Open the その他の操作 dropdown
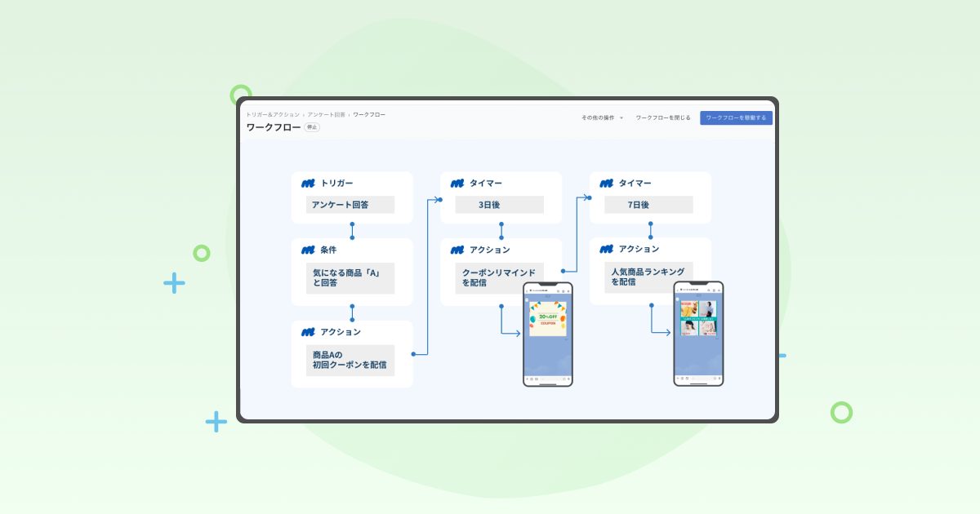The width and height of the screenshot is (980, 514). [x=602, y=117]
